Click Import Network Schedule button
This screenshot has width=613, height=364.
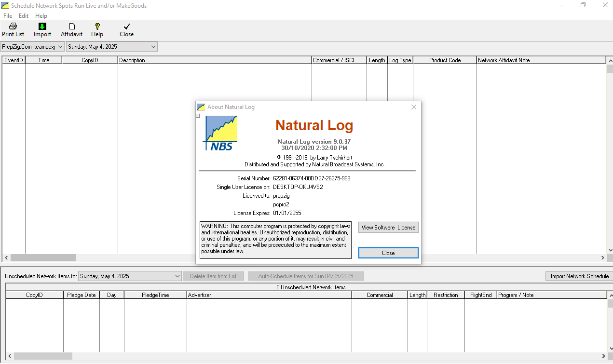[580, 276]
